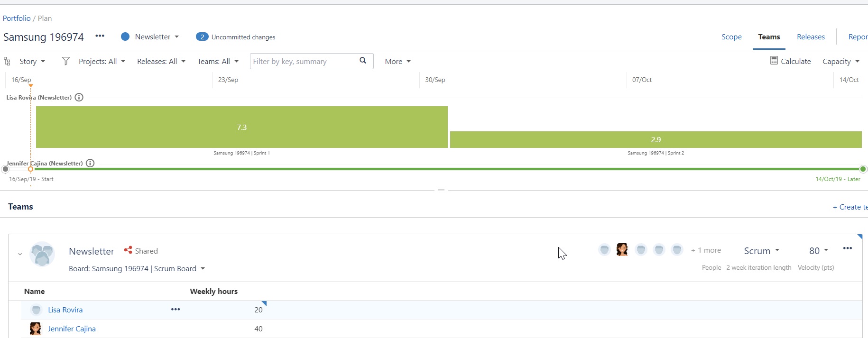Open Lisa Rovira row ellipsis menu
The height and width of the screenshot is (338, 868).
(x=175, y=309)
